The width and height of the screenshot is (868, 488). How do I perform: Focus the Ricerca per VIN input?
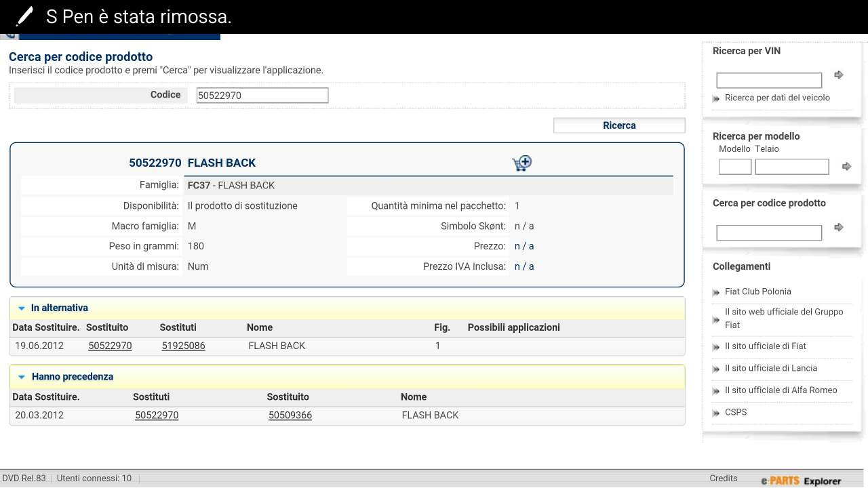tap(769, 81)
